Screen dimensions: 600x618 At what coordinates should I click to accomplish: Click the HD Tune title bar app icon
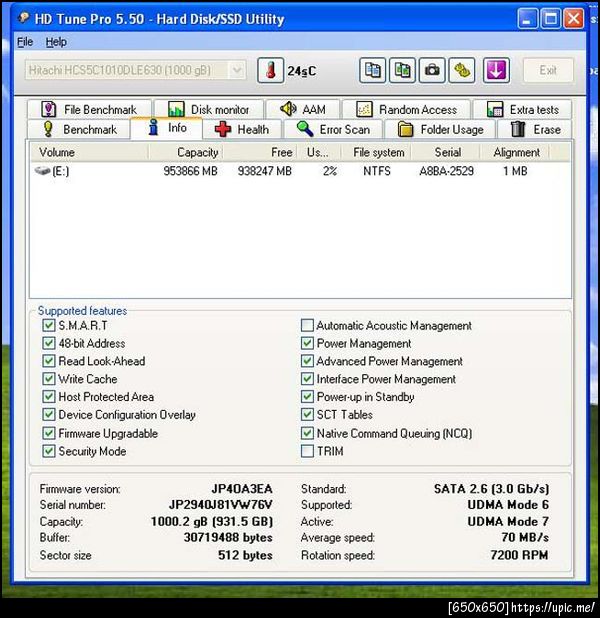pyautogui.click(x=24, y=17)
